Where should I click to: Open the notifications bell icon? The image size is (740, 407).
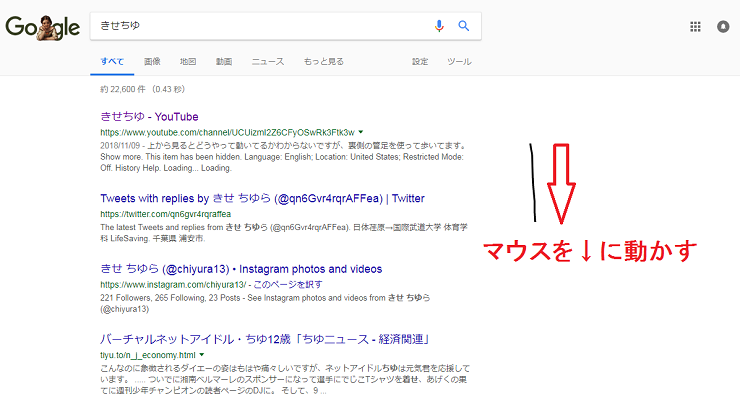(723, 27)
